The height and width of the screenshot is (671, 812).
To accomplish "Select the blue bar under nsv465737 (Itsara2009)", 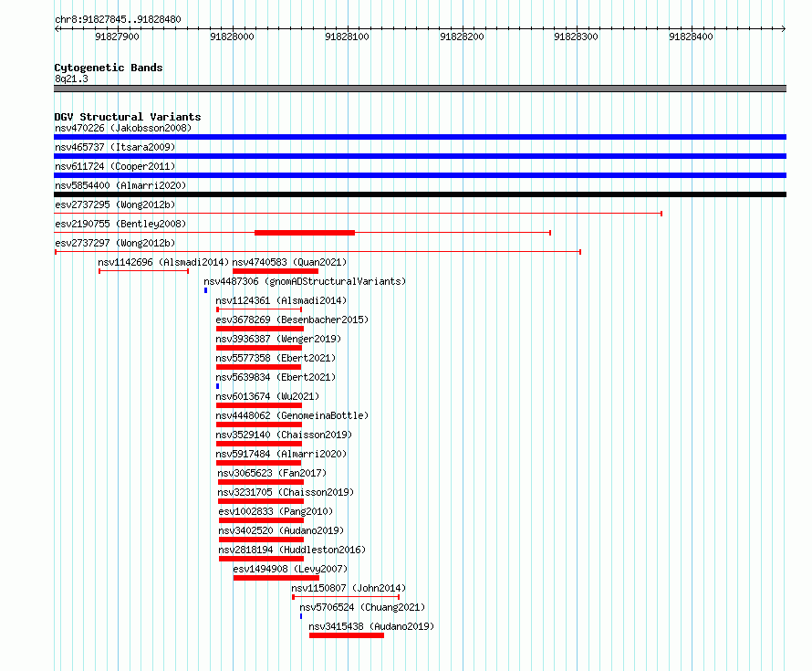I will point(420,156).
